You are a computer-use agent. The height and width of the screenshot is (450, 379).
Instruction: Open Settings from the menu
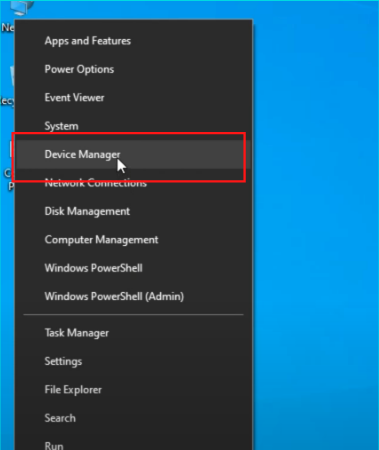tap(133, 361)
